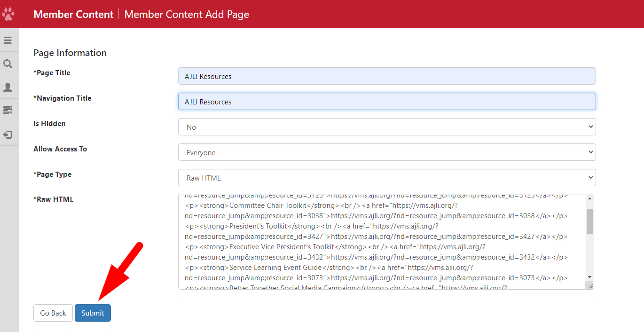
Task: Click the Submit button
Action: [93, 313]
